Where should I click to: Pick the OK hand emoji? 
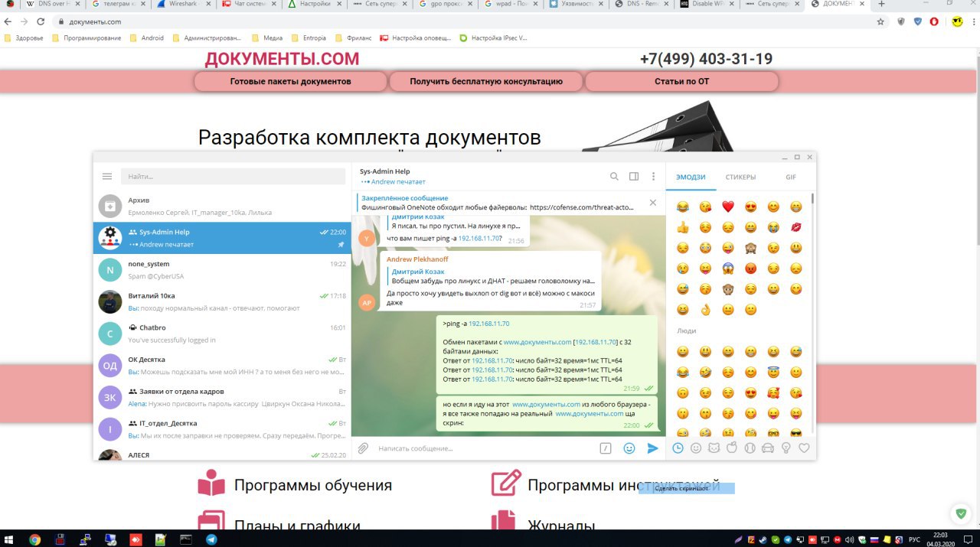point(705,310)
